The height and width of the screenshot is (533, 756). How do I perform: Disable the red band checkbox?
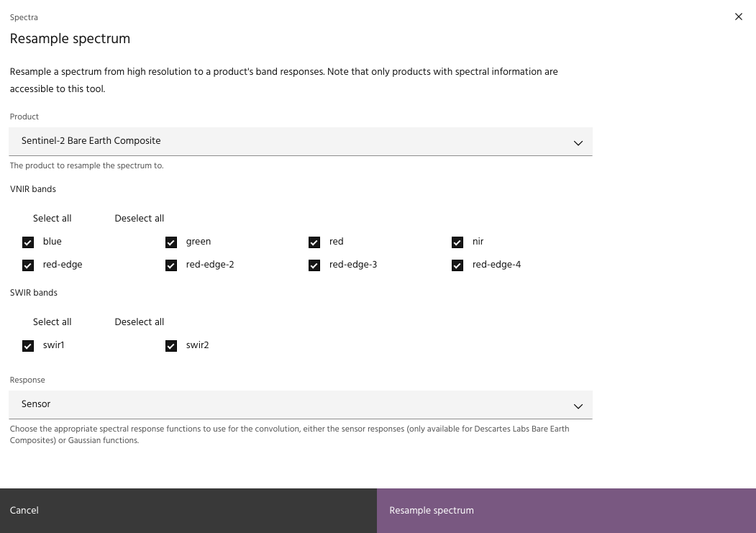tap(314, 242)
